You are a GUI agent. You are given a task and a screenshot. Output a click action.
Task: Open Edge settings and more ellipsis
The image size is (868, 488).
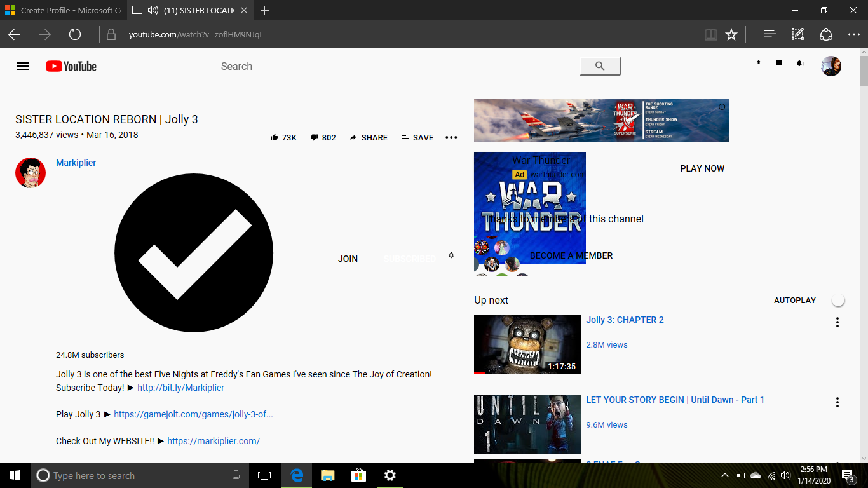click(x=853, y=34)
